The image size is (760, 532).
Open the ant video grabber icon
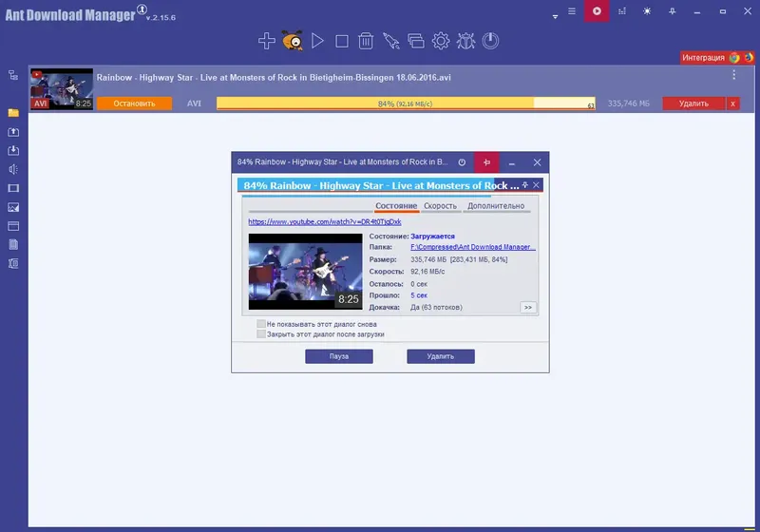[293, 41]
